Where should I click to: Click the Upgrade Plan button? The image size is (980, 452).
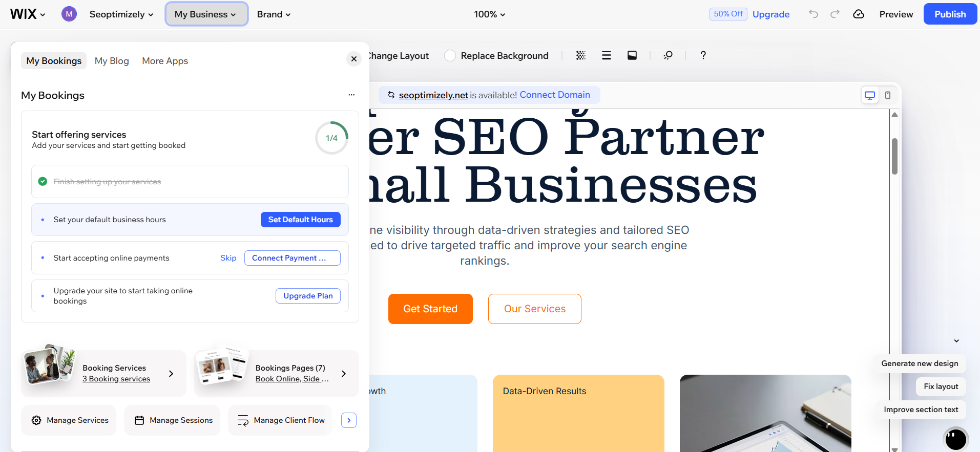tap(308, 296)
